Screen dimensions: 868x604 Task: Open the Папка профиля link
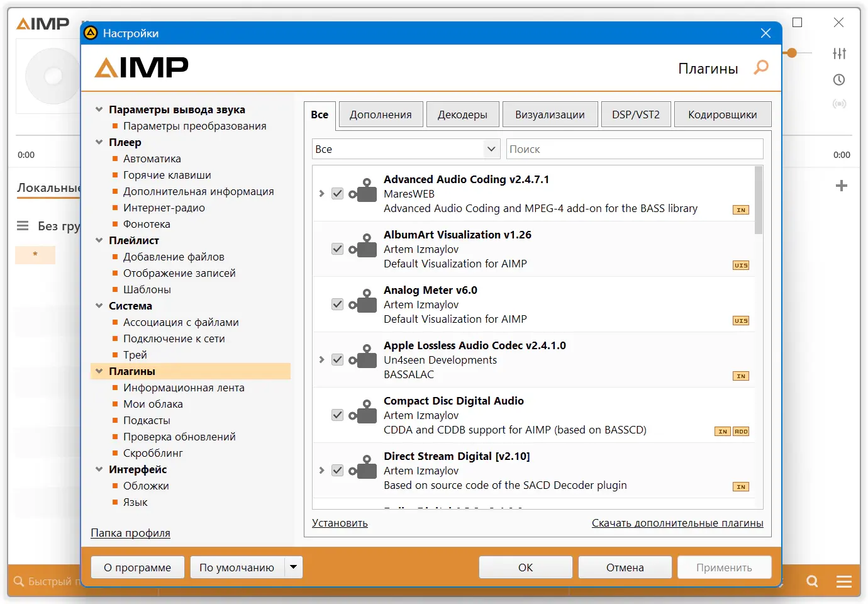(130, 533)
